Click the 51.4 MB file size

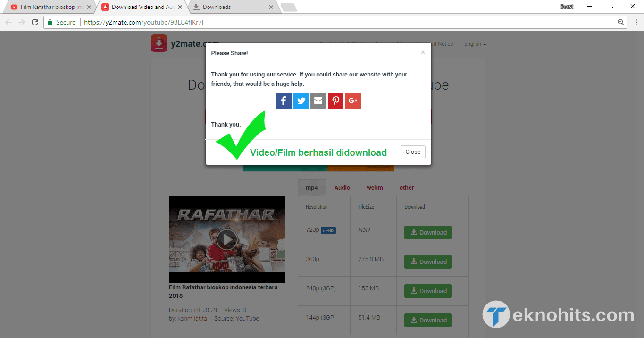tap(369, 318)
